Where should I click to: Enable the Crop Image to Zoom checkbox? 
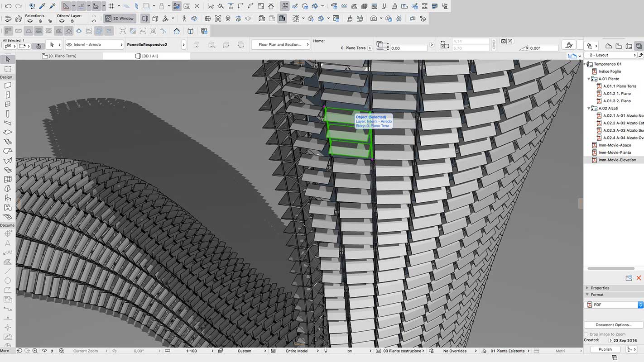(x=585, y=334)
